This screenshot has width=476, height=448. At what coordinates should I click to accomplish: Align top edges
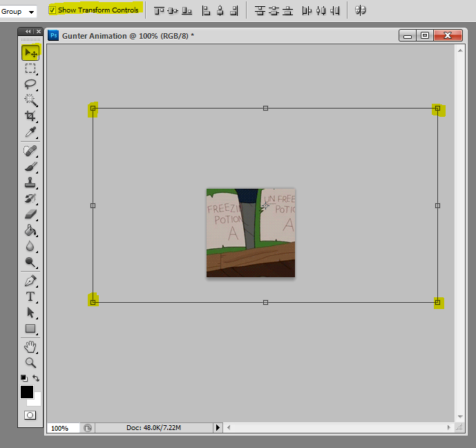click(159, 11)
